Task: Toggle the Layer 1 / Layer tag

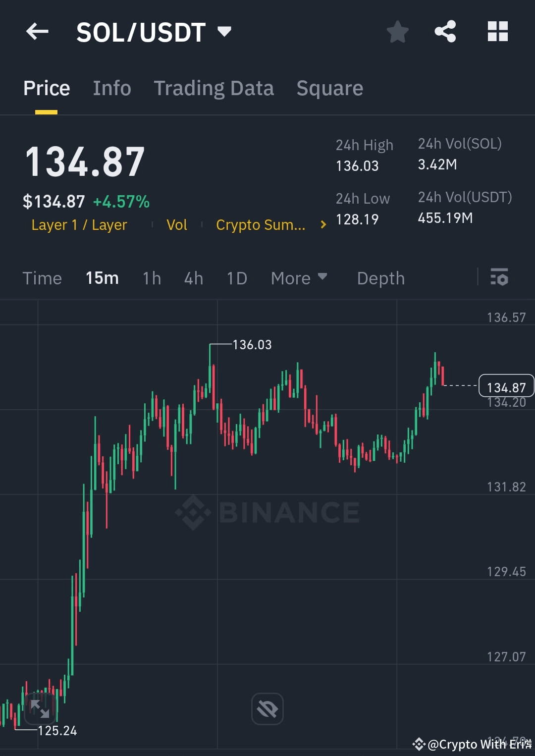Action: pyautogui.click(x=78, y=224)
